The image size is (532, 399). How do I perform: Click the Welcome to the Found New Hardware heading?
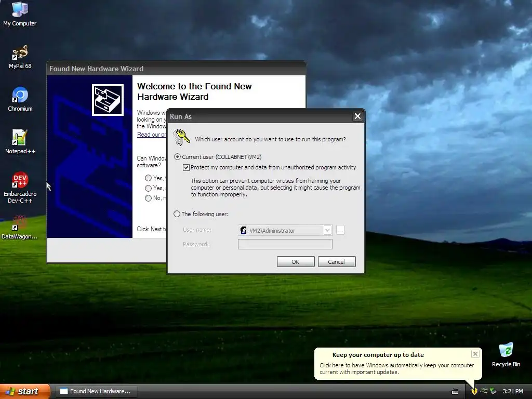click(x=194, y=91)
